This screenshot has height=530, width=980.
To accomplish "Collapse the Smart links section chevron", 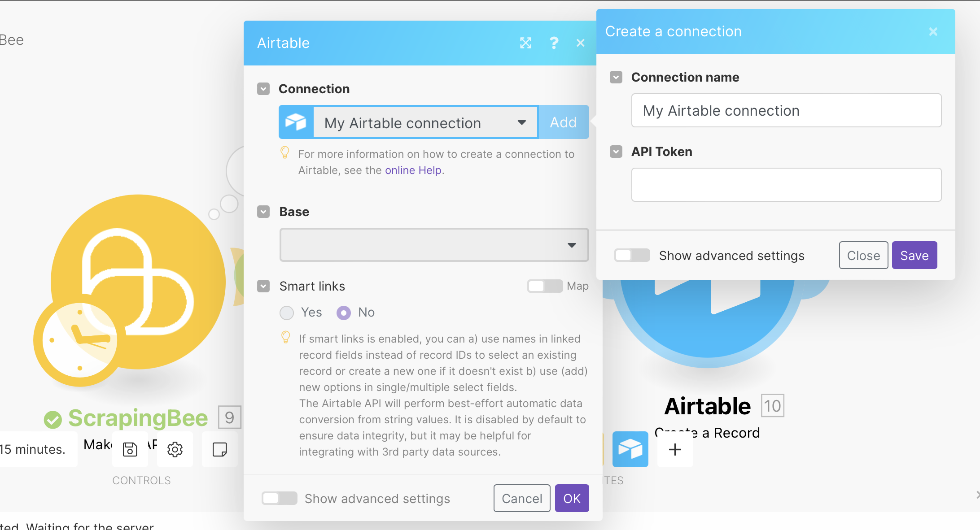I will (x=263, y=286).
